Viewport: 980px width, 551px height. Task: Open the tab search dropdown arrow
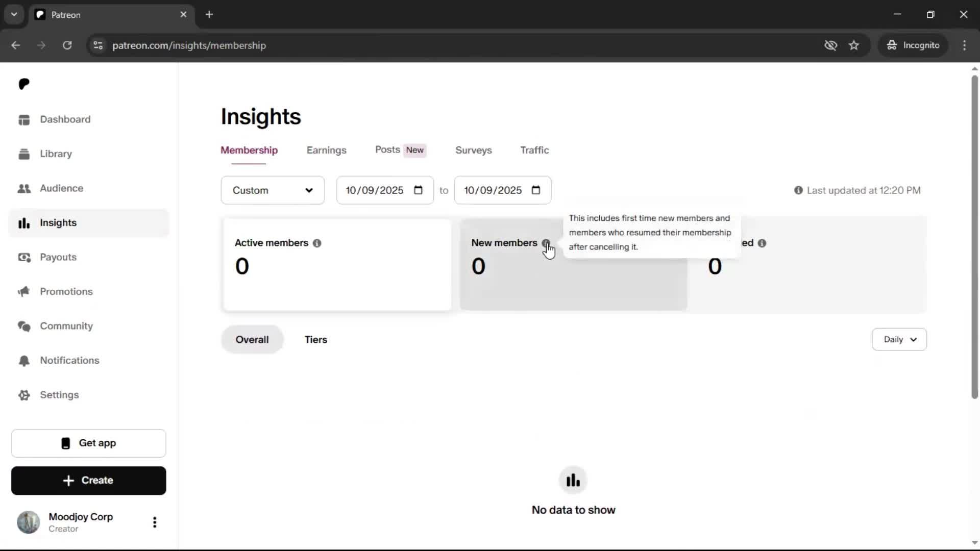[x=14, y=15]
